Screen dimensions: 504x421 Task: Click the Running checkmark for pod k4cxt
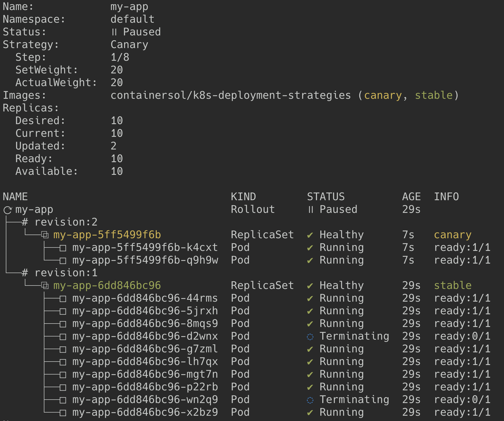pos(310,248)
